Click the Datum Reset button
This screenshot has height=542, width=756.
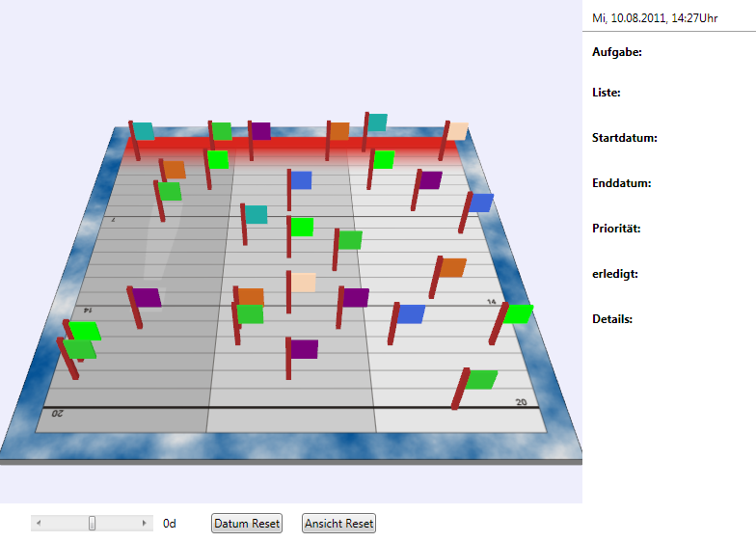[x=247, y=524]
